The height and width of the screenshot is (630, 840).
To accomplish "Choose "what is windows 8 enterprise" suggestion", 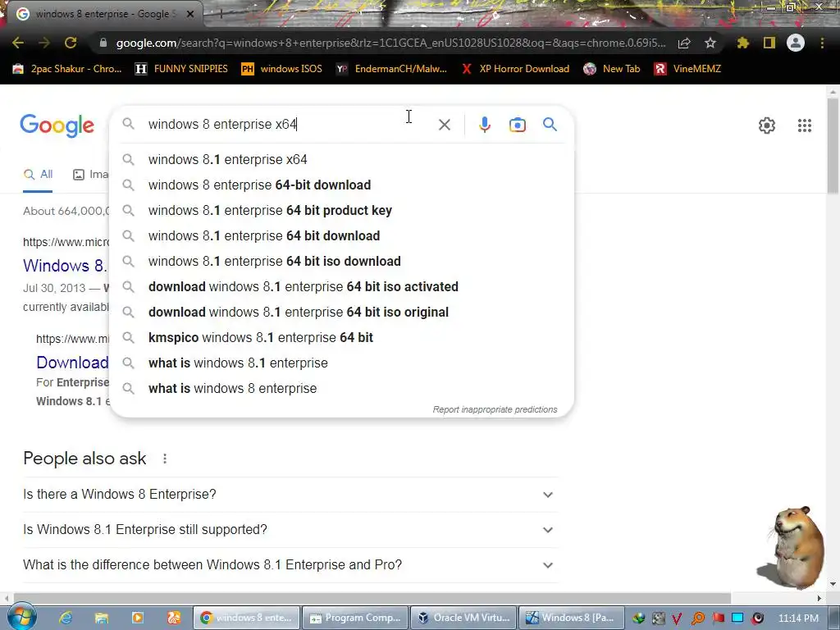I will point(341,388).
